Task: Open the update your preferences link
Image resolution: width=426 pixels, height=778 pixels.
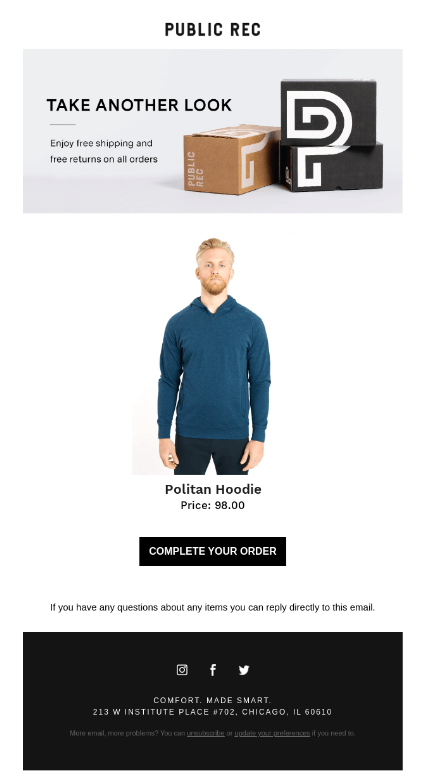Action: click(x=272, y=733)
